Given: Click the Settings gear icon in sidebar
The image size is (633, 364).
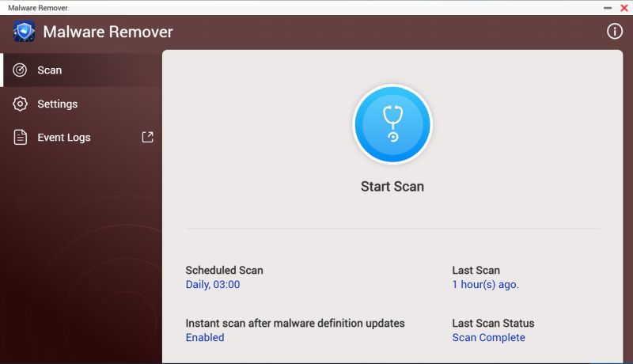Looking at the screenshot, I should pos(20,104).
